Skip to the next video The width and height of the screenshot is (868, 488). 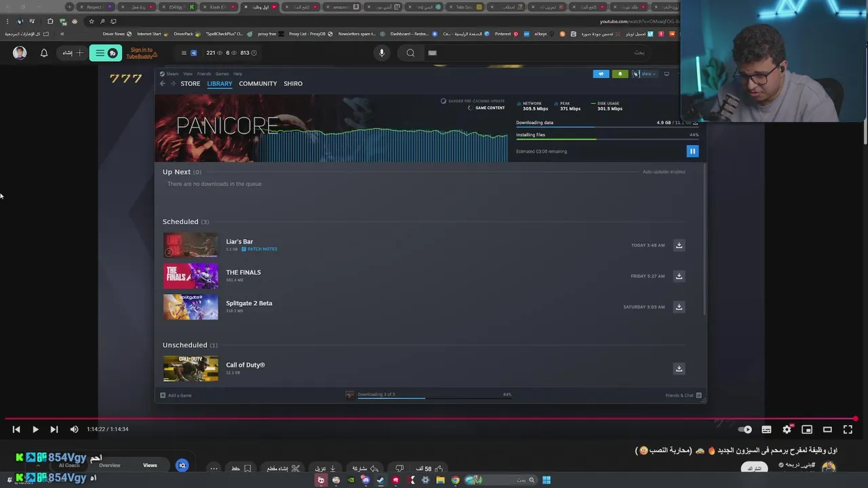tap(54, 429)
